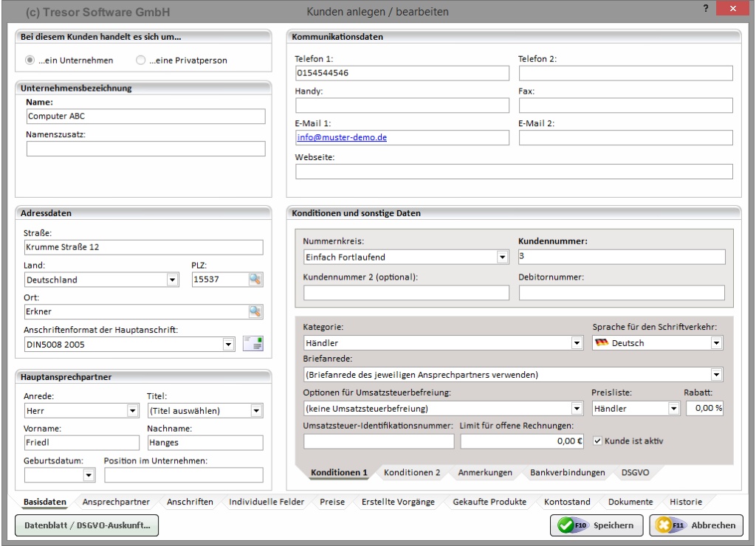
Task: Open the Kategorie dropdown list
Action: (x=577, y=343)
